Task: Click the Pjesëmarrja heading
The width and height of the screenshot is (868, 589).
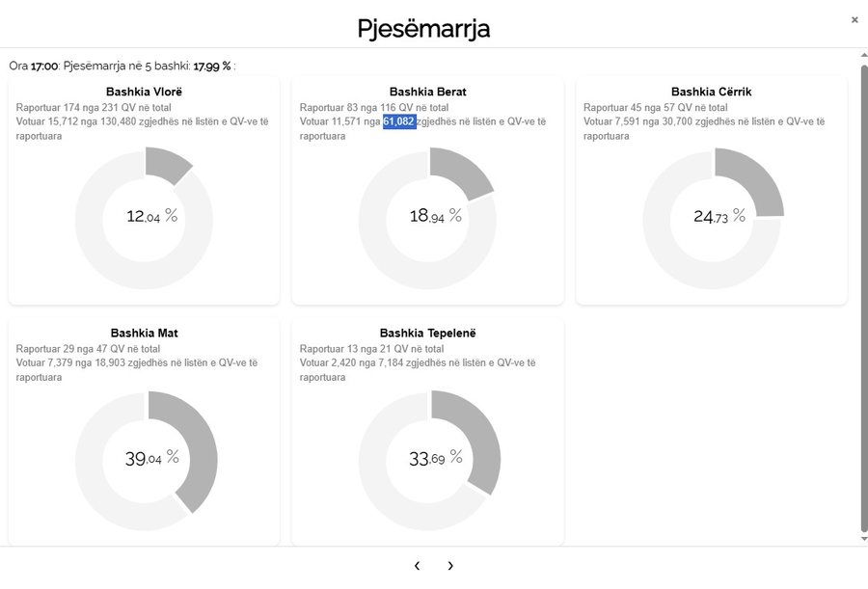Action: (x=423, y=28)
